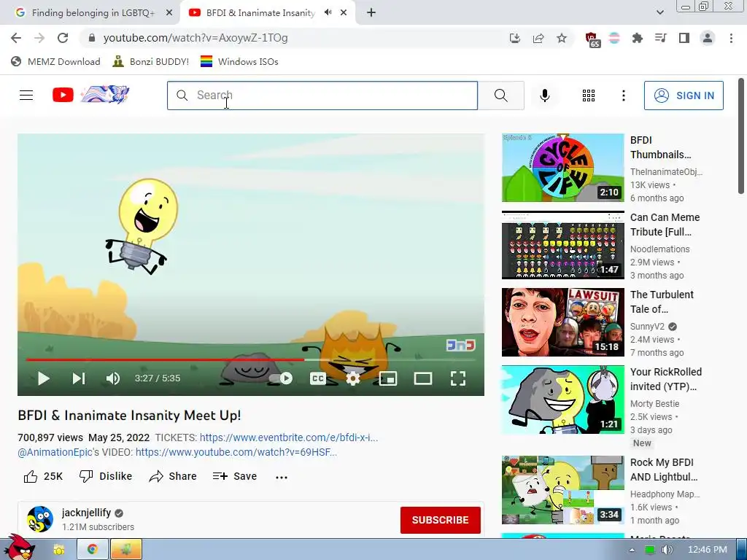Viewport: 747px width, 560px height.
Task: Share this video
Action: tap(172, 476)
